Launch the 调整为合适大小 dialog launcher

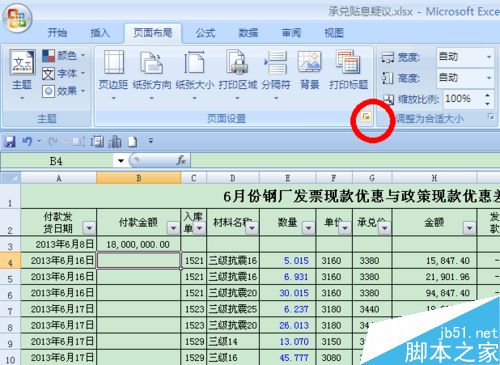491,116
